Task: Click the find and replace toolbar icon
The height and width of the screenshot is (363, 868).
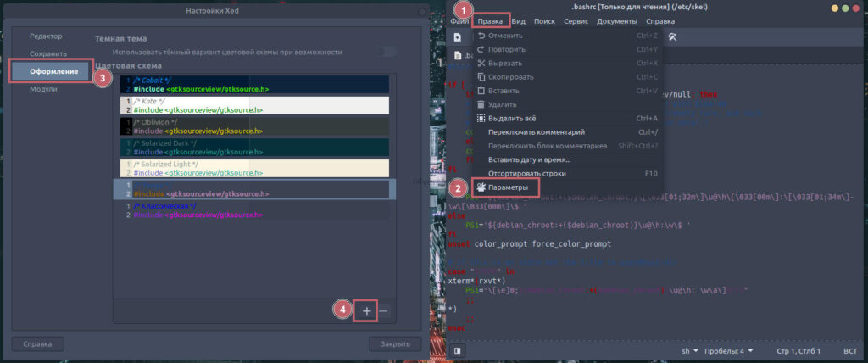Action: pyautogui.click(x=672, y=37)
